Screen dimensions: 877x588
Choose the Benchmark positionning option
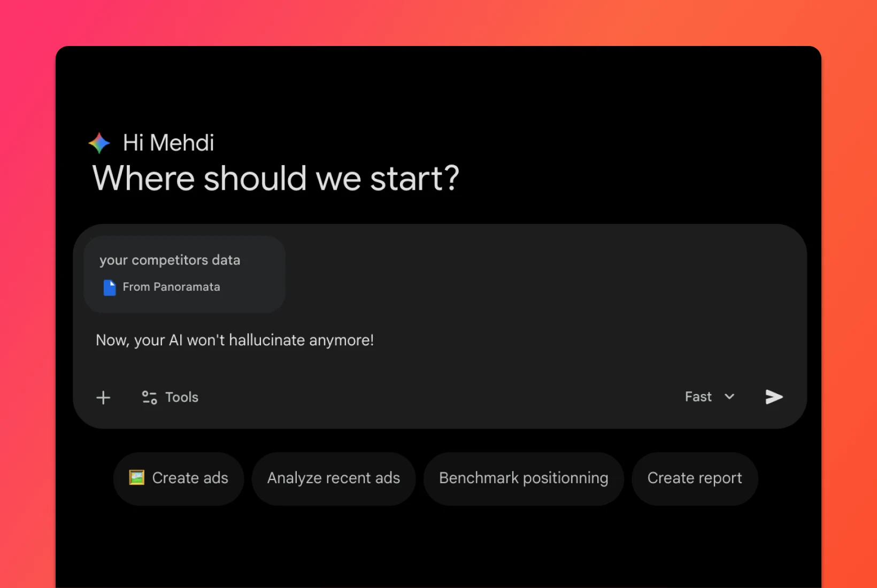(x=523, y=478)
